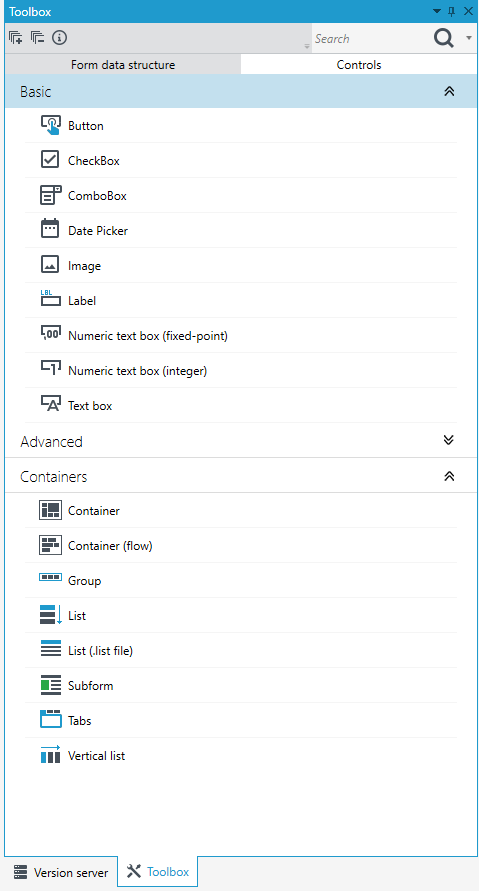
Task: Select 'Numeric text box (fixed-point)' text
Action: (148, 336)
